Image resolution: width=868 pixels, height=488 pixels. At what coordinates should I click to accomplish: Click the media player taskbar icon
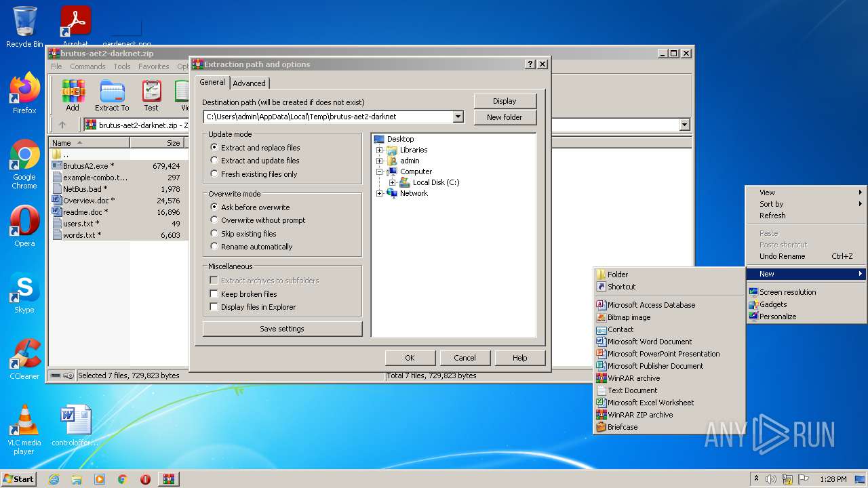[x=100, y=479]
